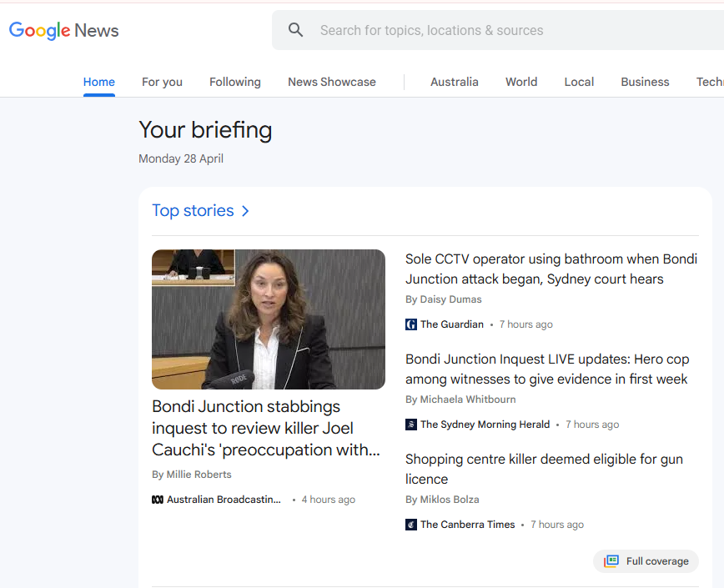
Task: Click The Guardian publisher logo icon
Action: [410, 324]
